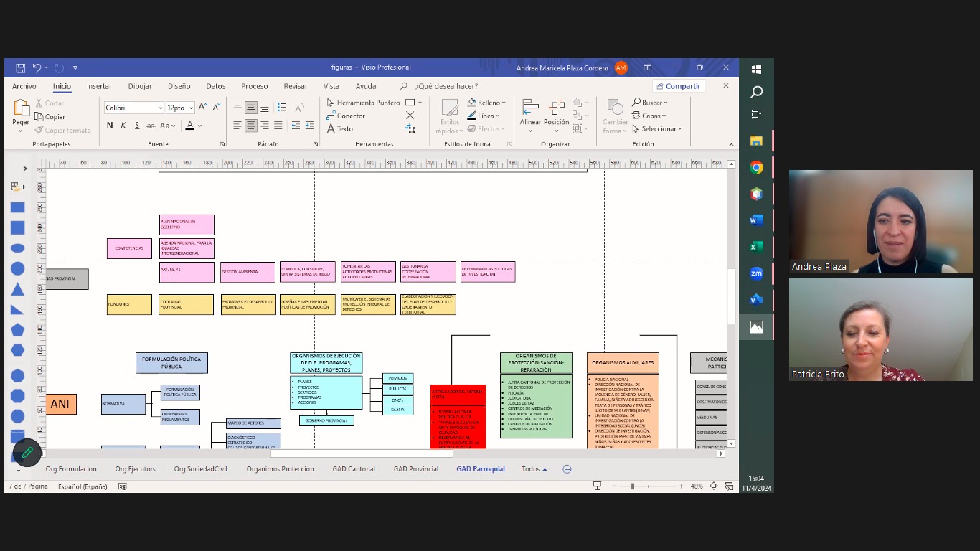Click the increase indent icon
Viewport: 980px width, 551px height.
[x=309, y=126]
